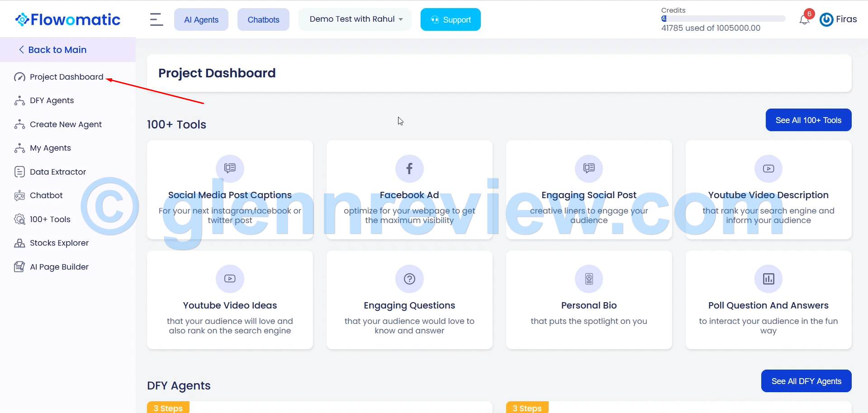Viewport: 868px width, 413px height.
Task: Switch to the AI Agents tab
Action: point(201,19)
